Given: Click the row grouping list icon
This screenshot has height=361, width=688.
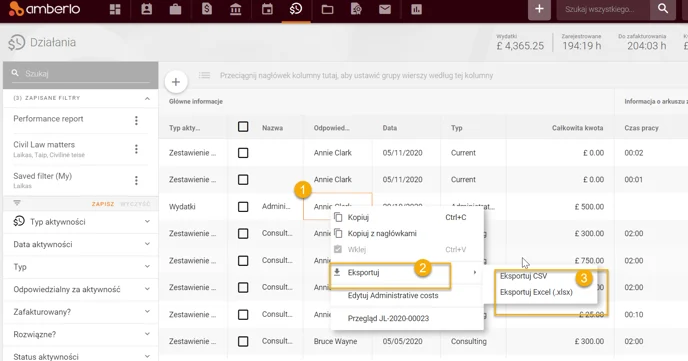Looking at the screenshot, I should pos(204,75).
